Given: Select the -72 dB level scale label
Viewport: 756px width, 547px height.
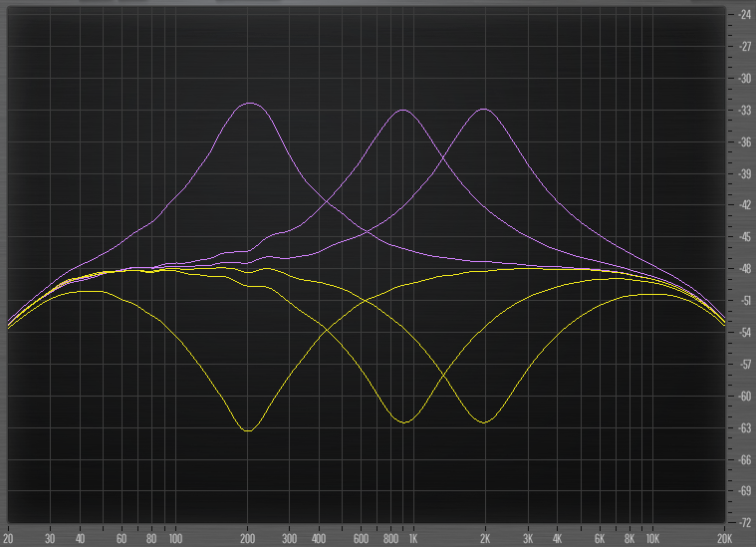Looking at the screenshot, I should tap(745, 523).
